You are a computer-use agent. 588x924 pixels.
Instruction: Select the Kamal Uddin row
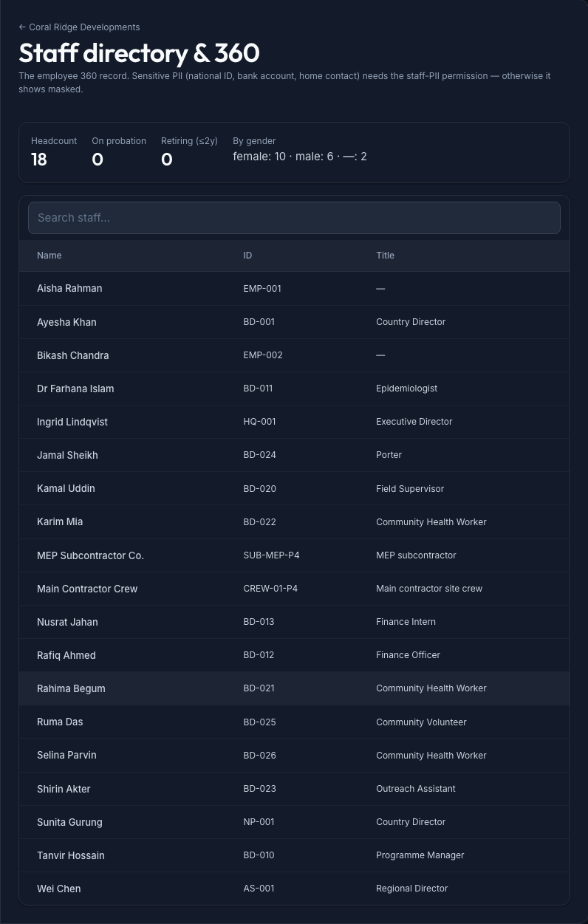click(x=294, y=488)
